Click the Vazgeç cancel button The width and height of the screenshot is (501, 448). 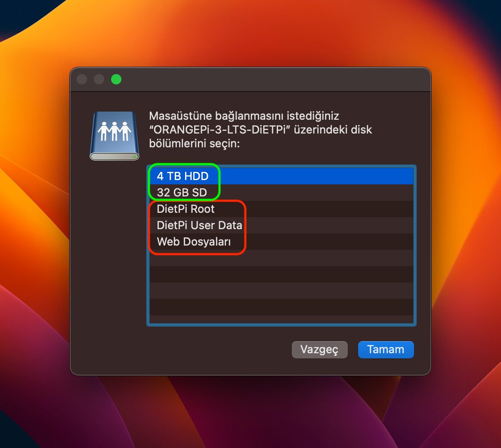[x=319, y=349]
